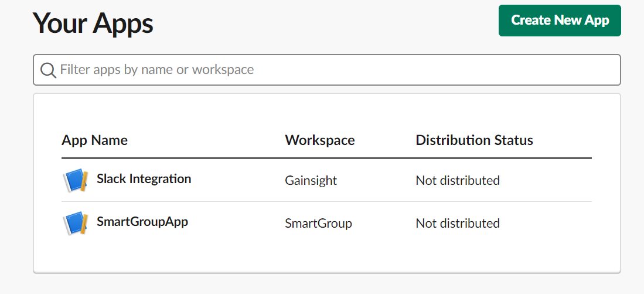Click SmartGroupApp's Not distributed status
The image size is (644, 294).
click(x=458, y=223)
